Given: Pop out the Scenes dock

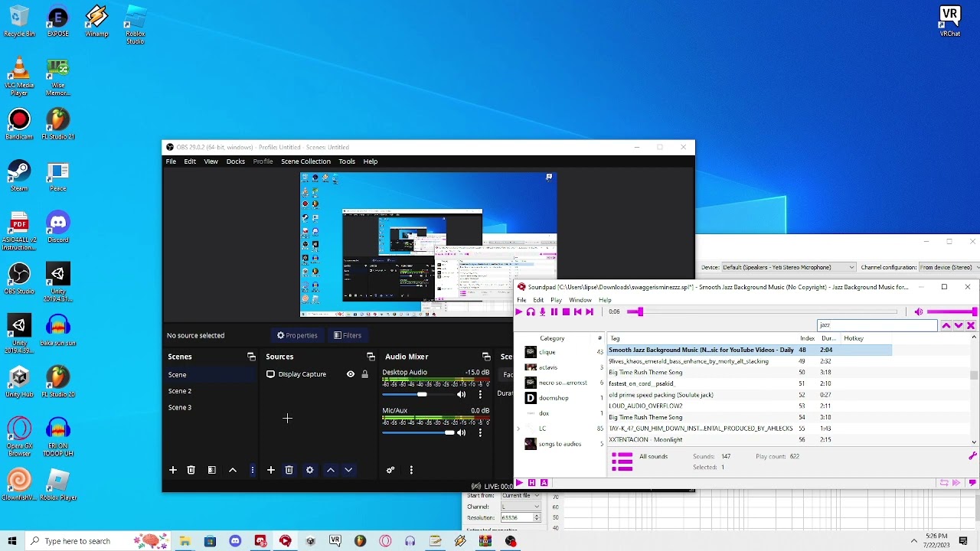Looking at the screenshot, I should pos(251,357).
